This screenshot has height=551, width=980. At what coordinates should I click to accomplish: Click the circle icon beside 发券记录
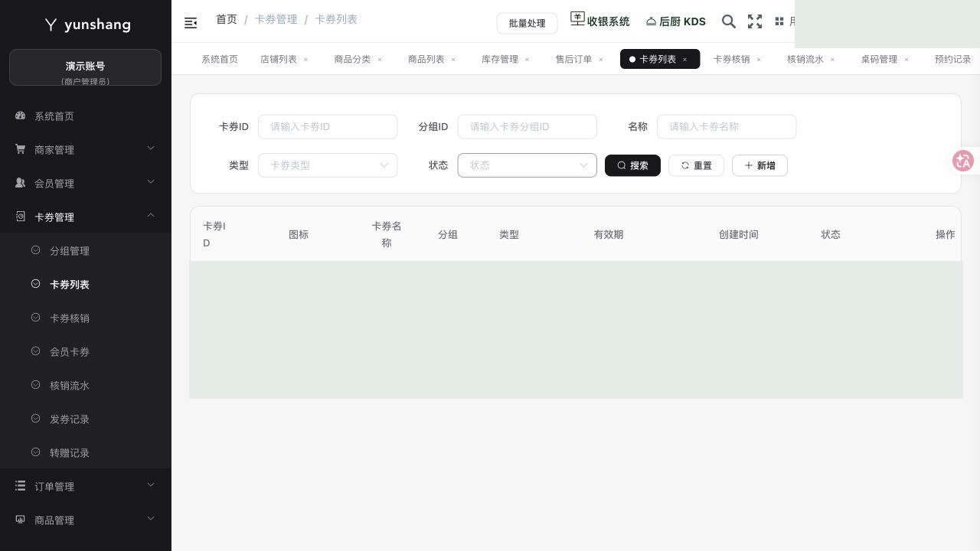[x=35, y=419]
